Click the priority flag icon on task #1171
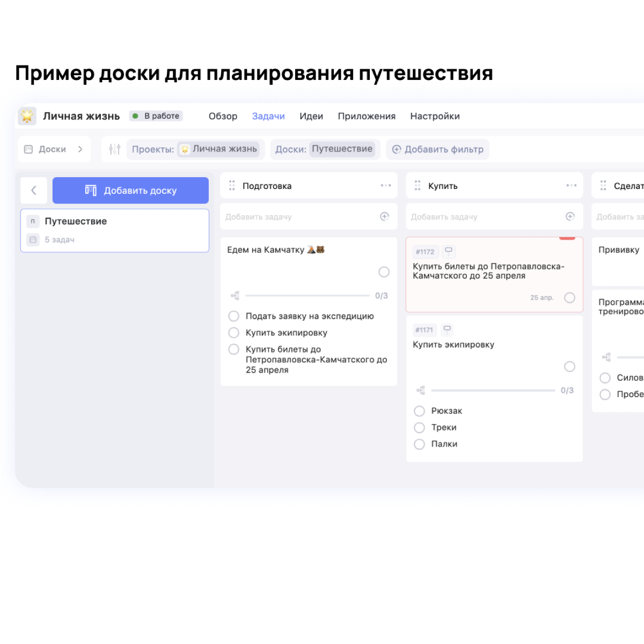Image resolution: width=644 pixels, height=644 pixels. pos(447,330)
